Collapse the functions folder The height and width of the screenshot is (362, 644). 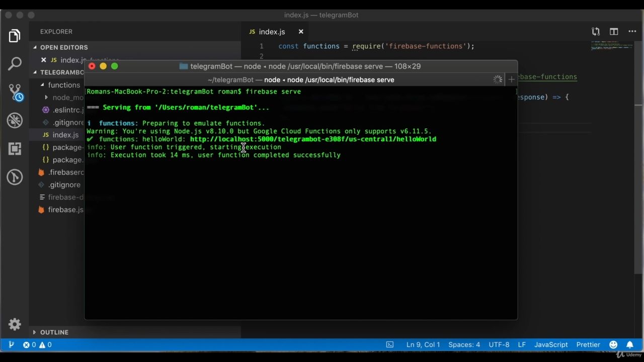tap(63, 85)
